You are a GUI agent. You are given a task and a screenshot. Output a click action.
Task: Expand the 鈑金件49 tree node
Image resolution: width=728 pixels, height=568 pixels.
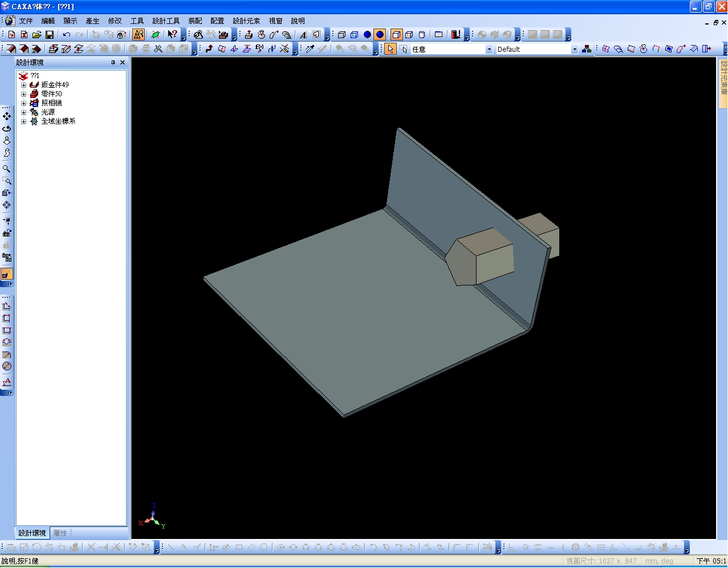pyautogui.click(x=24, y=85)
